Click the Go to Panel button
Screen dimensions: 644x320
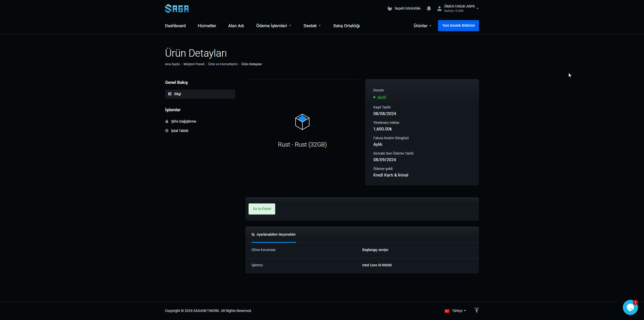[262, 209]
